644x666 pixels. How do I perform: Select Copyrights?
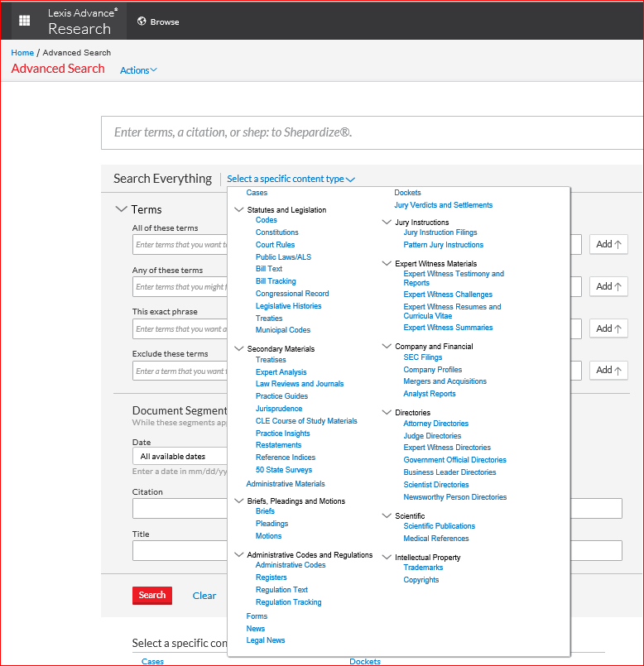tap(421, 580)
